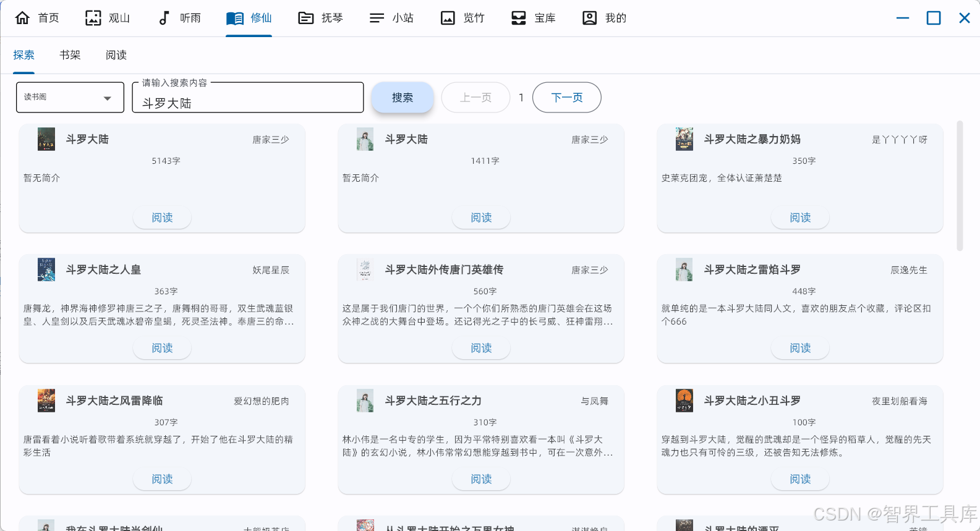Read 斗罗大陆之暴力奶妈

(x=800, y=218)
